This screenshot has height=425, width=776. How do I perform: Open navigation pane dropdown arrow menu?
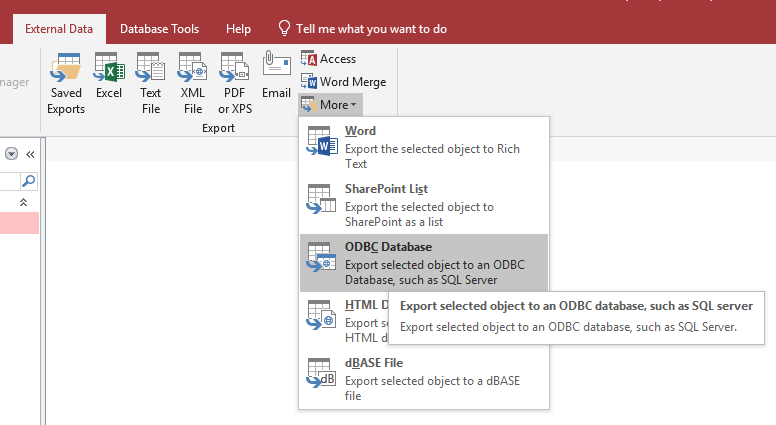pyautogui.click(x=11, y=154)
